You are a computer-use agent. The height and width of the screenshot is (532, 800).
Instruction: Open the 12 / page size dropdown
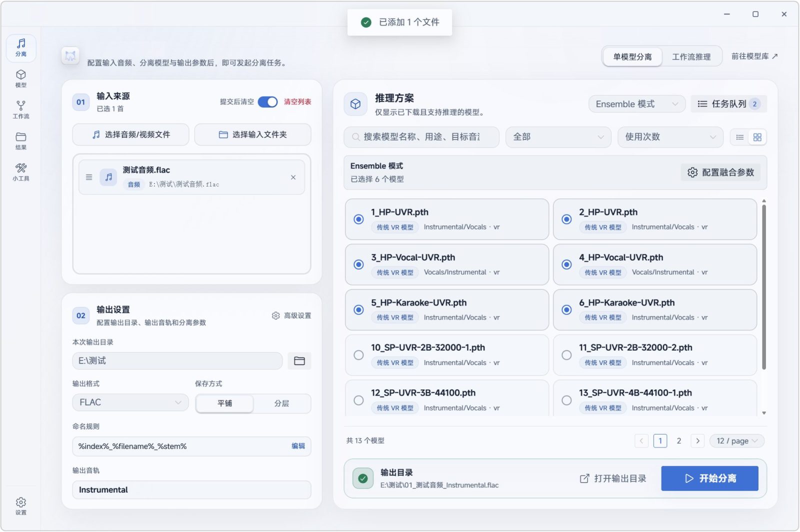coord(737,441)
